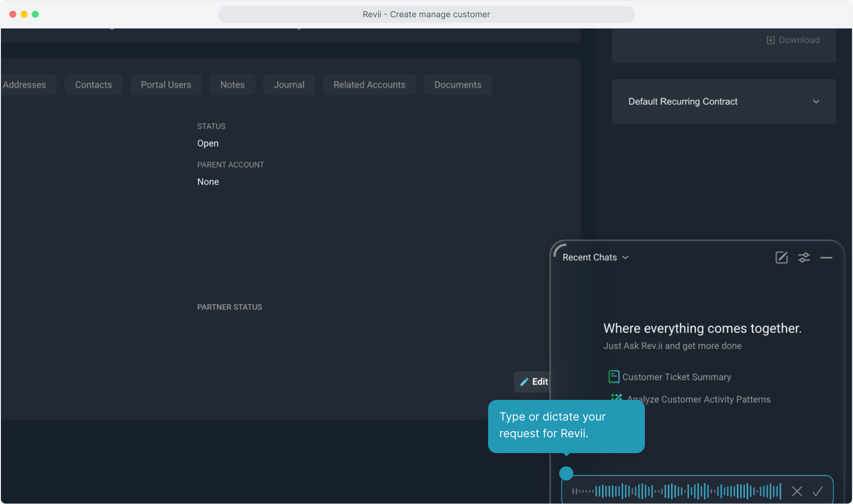Select the Notes tab
853x504 pixels.
[x=232, y=85]
